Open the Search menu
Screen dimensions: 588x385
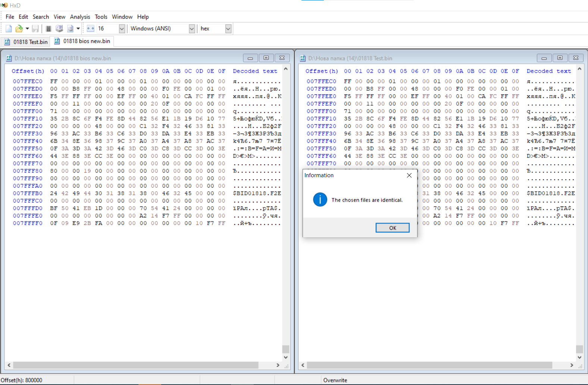[41, 17]
